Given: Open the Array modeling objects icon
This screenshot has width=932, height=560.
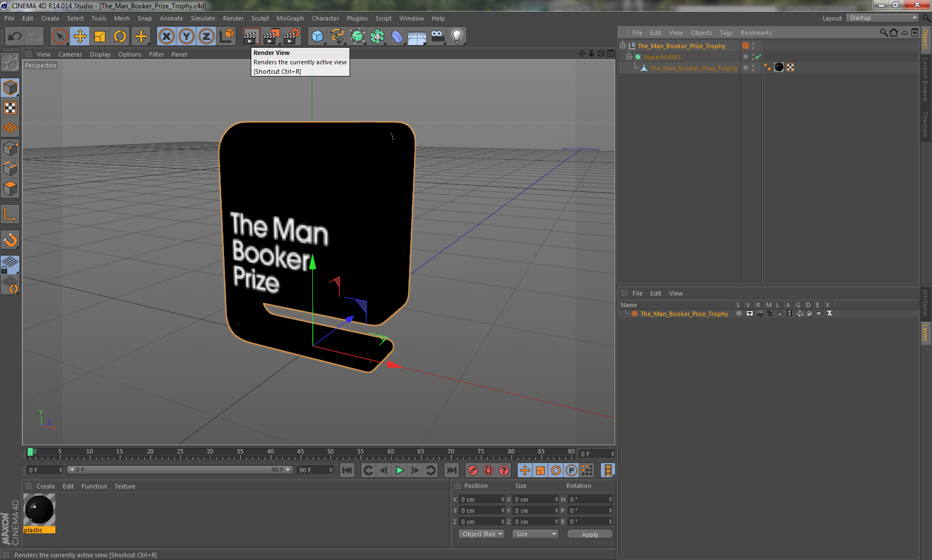Looking at the screenshot, I should (377, 37).
